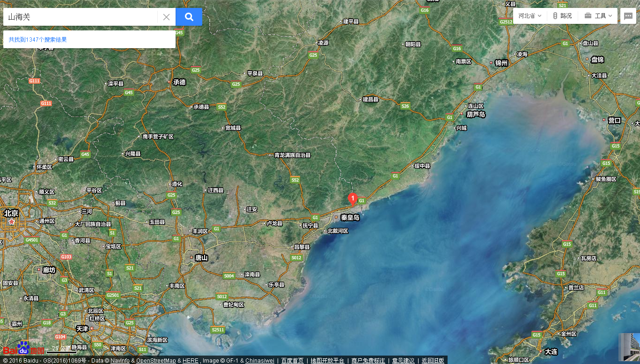Select the 天津 city label
The image size is (640, 364).
click(82, 329)
